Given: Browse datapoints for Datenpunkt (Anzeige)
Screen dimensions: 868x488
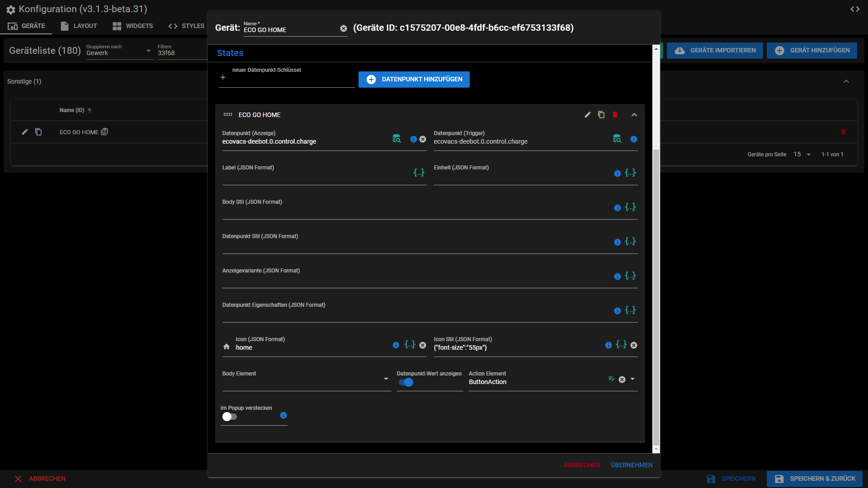Looking at the screenshot, I should tap(396, 139).
